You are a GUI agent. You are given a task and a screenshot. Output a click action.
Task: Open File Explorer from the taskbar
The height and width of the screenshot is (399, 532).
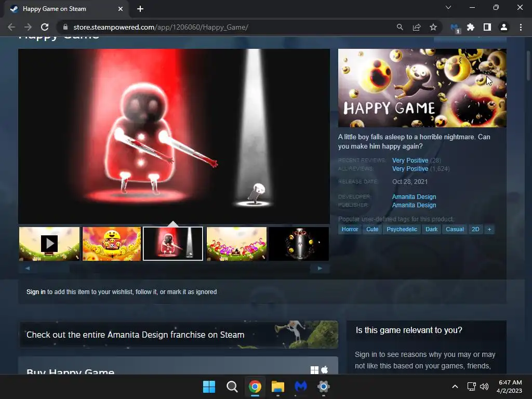coord(278,387)
